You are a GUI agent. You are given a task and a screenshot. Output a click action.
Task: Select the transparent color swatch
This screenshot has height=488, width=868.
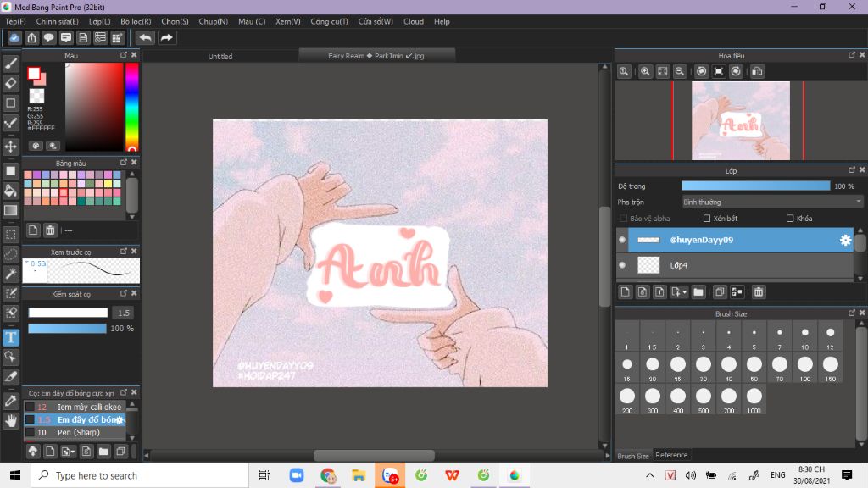click(36, 96)
